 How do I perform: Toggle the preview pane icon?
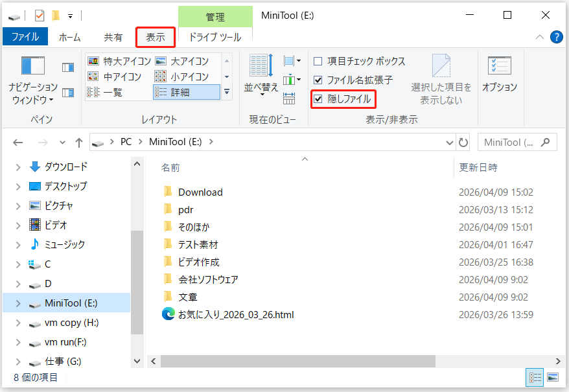[68, 67]
